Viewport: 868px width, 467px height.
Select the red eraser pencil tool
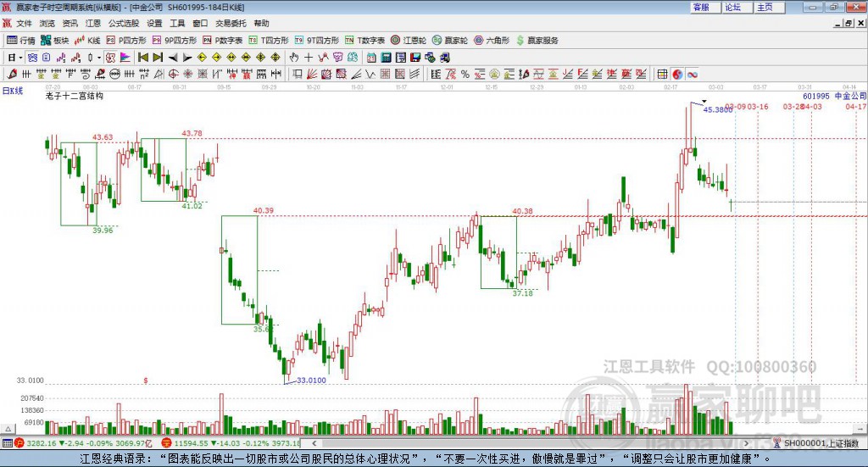(12, 74)
